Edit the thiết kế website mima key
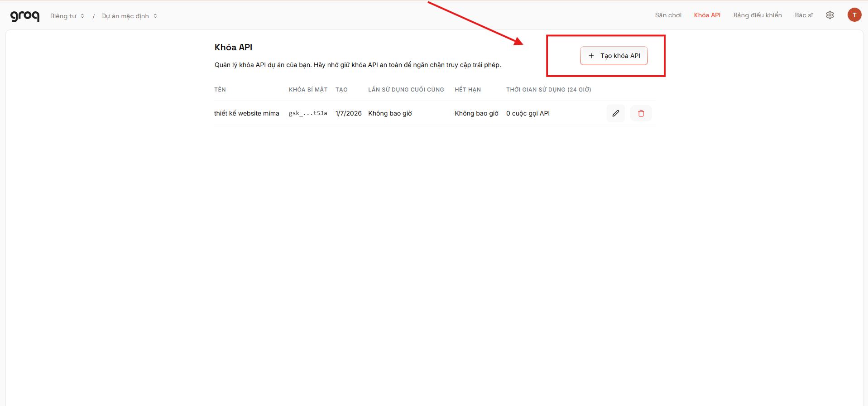Screen dimensions: 868x406 point(616,113)
